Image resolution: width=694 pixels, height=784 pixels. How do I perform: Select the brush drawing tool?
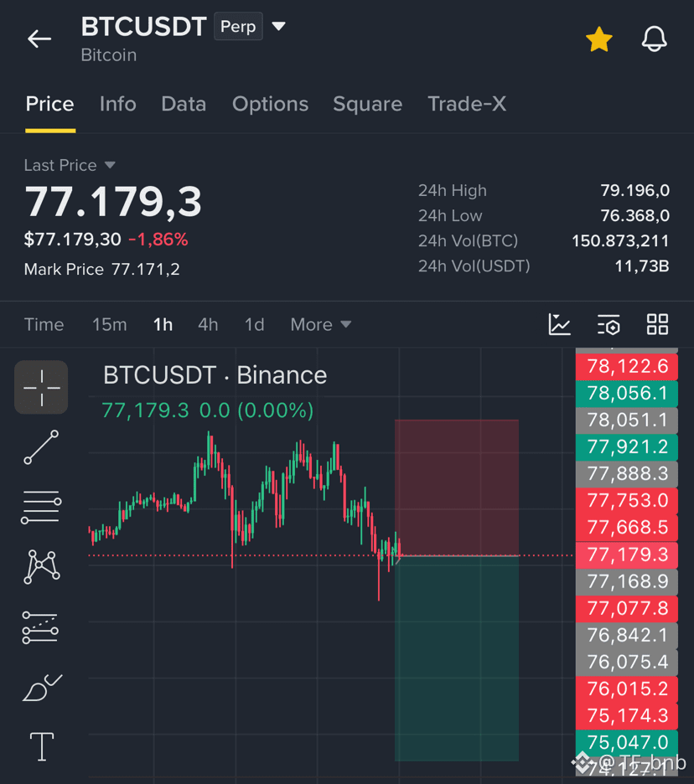42,688
